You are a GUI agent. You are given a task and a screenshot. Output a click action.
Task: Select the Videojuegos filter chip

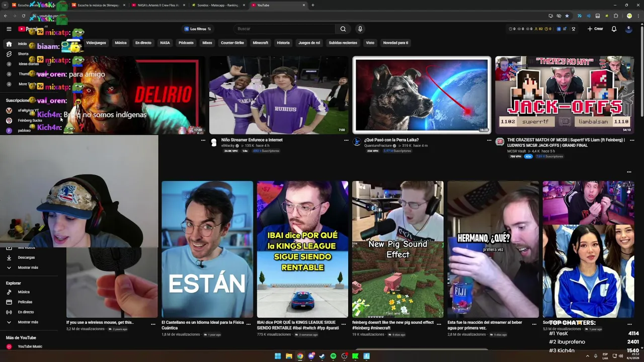click(96, 43)
